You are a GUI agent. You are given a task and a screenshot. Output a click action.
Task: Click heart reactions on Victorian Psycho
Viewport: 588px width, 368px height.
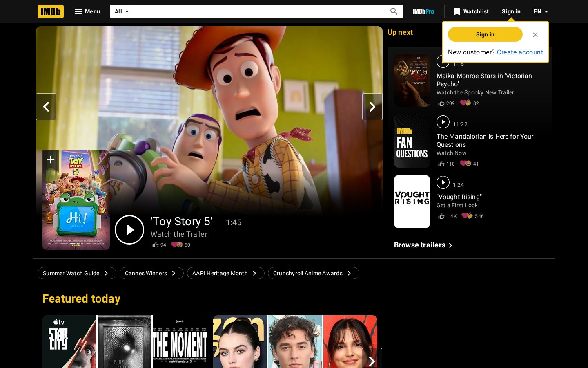(470, 103)
